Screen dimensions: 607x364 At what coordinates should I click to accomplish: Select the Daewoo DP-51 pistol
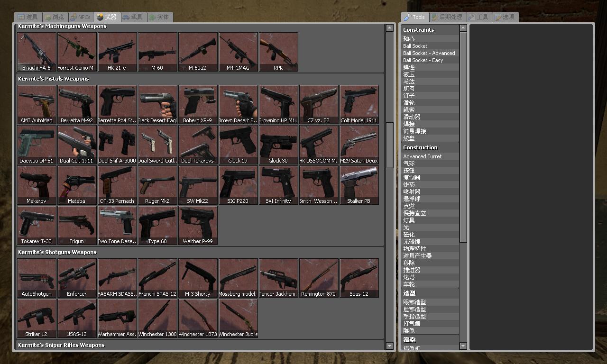pyautogui.click(x=37, y=145)
